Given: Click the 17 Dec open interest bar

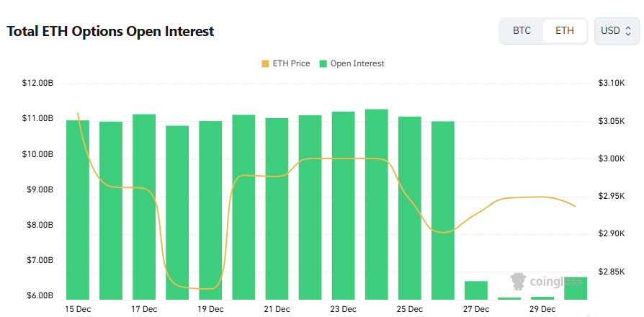Looking at the screenshot, I should (144, 209).
